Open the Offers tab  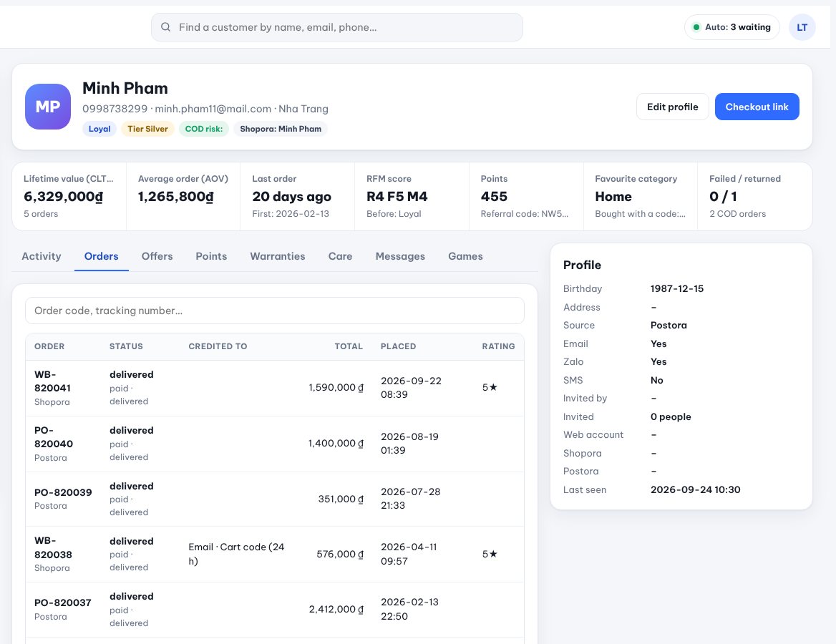[x=157, y=256]
